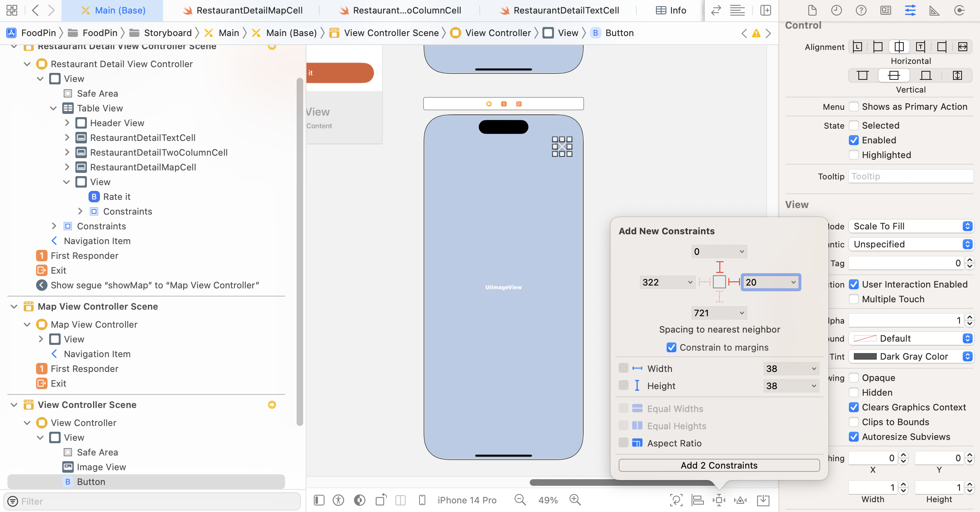The width and height of the screenshot is (980, 512).
Task: Click the Embed In icon in canvas bar
Action: [762, 500]
